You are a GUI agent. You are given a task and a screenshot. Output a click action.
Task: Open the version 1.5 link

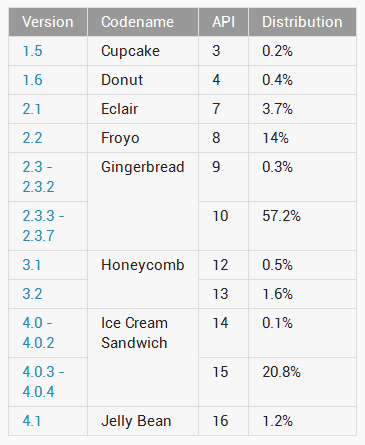click(32, 51)
